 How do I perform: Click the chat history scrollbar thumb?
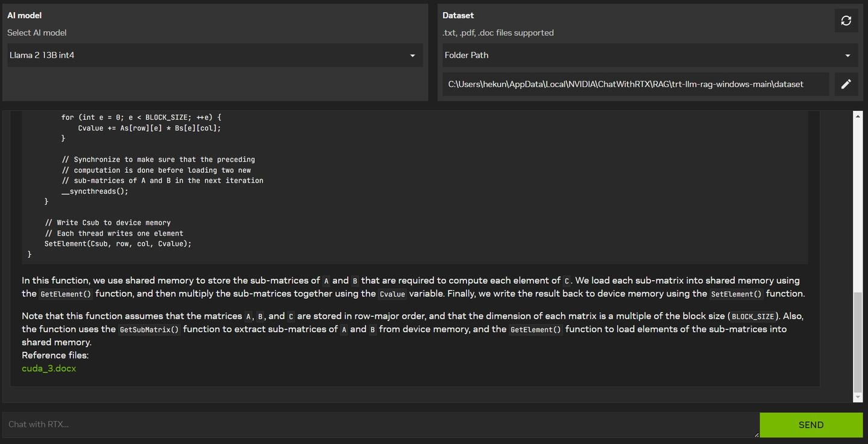click(858, 342)
